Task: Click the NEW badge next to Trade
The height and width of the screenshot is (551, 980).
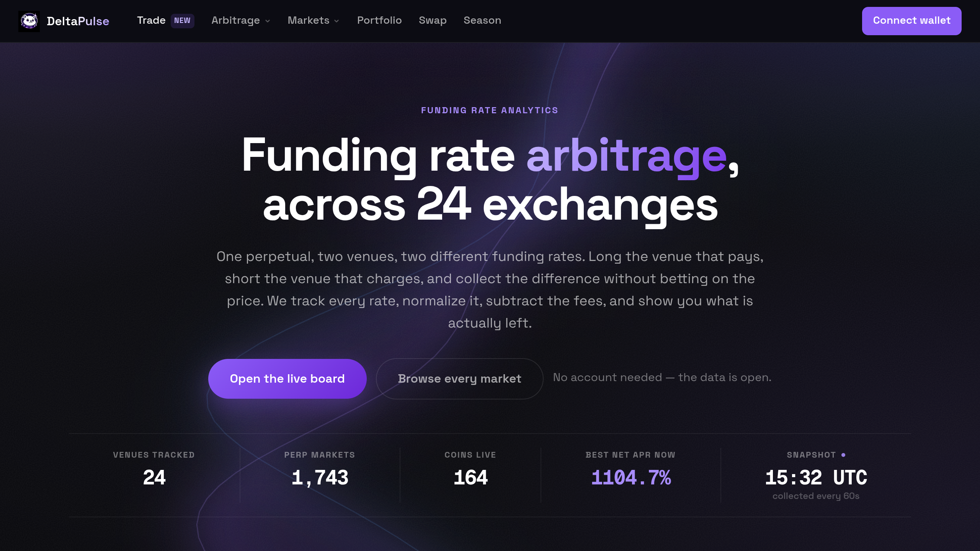Action: coord(182,21)
